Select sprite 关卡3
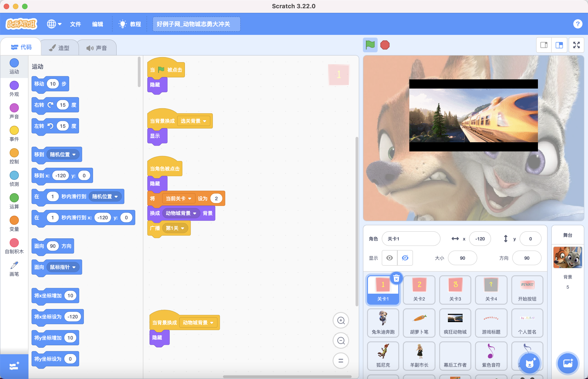Image resolution: width=588 pixels, height=379 pixels. click(x=455, y=290)
